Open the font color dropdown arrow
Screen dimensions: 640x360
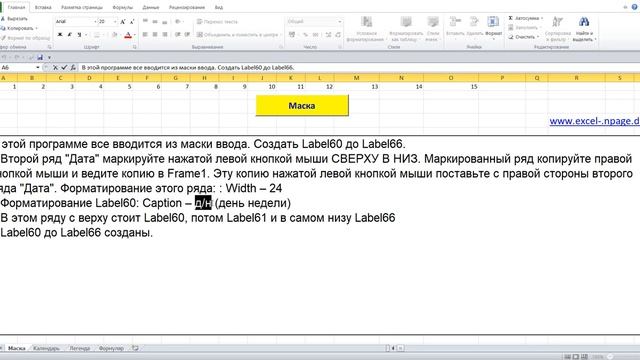tap(135, 35)
